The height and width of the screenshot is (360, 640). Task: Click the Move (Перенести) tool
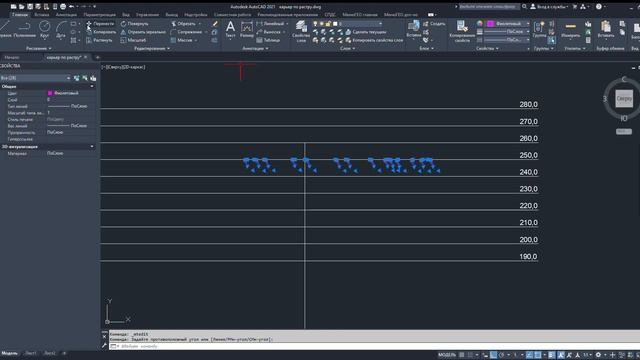[100, 24]
